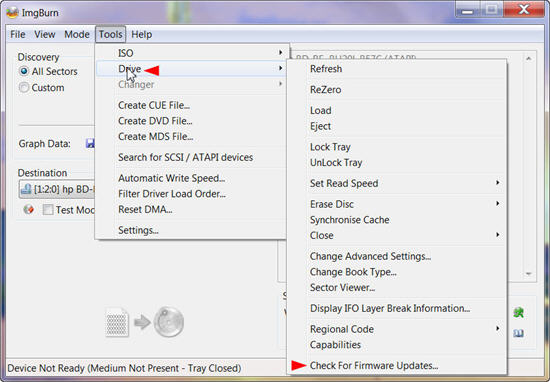Click Load in Drive submenu

pos(397,110)
